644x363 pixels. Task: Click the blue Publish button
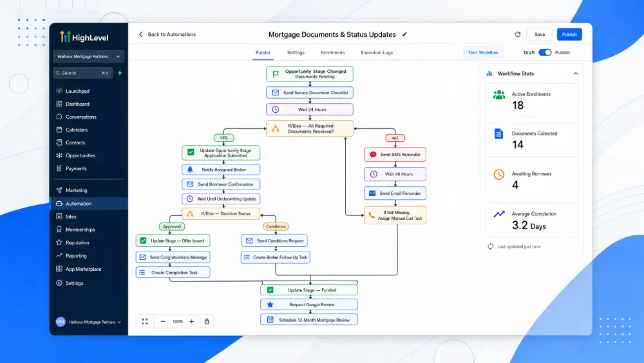(x=569, y=35)
